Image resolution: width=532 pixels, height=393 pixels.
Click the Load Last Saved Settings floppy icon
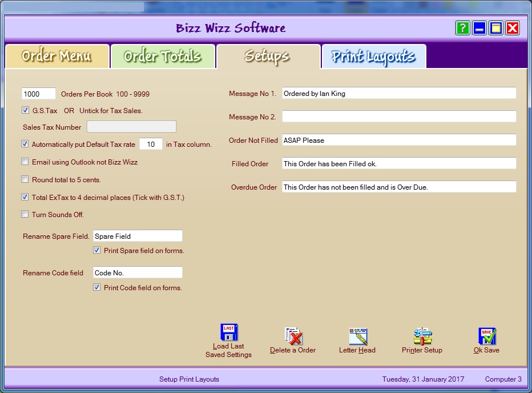tap(229, 332)
